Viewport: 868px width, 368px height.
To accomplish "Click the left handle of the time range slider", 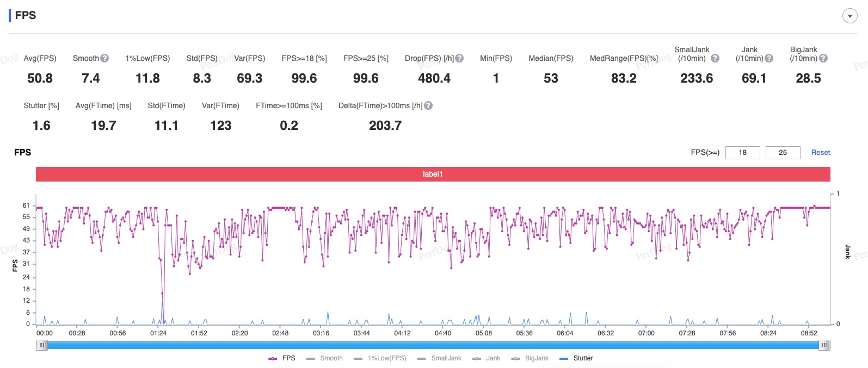I will pos(42,345).
